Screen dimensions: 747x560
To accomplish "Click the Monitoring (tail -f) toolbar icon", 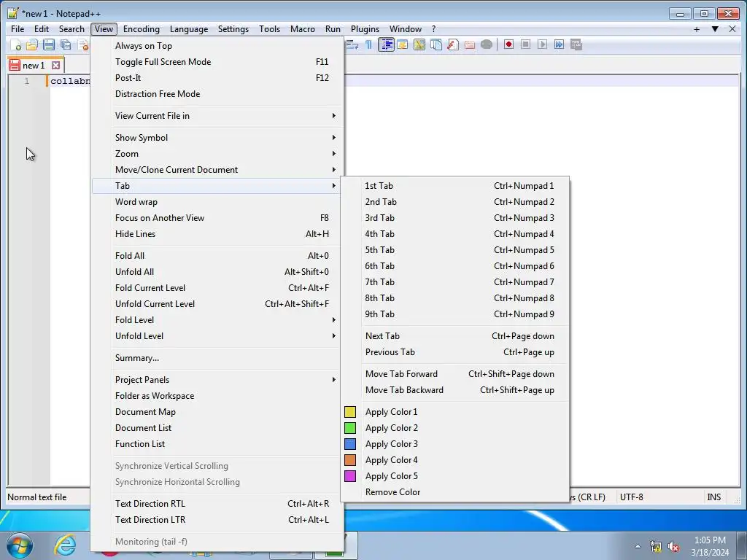I will (487, 44).
